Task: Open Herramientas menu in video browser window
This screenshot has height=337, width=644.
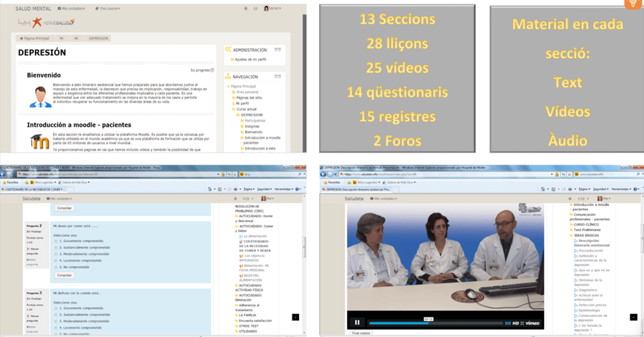Action: coord(621,189)
